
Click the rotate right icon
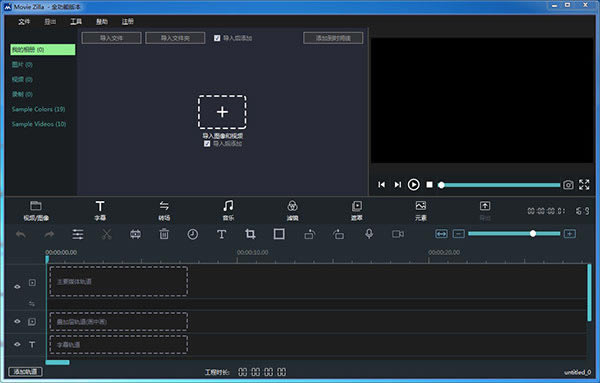point(338,234)
